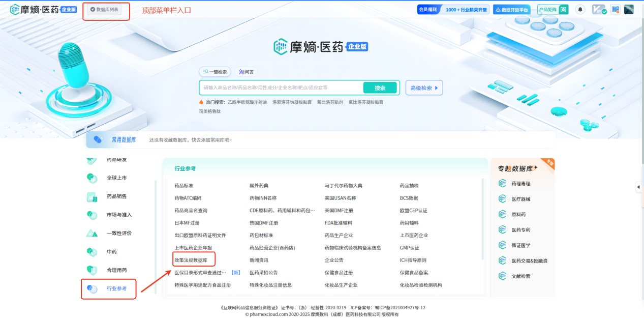Click the icon beside 医药专利

click(503, 230)
